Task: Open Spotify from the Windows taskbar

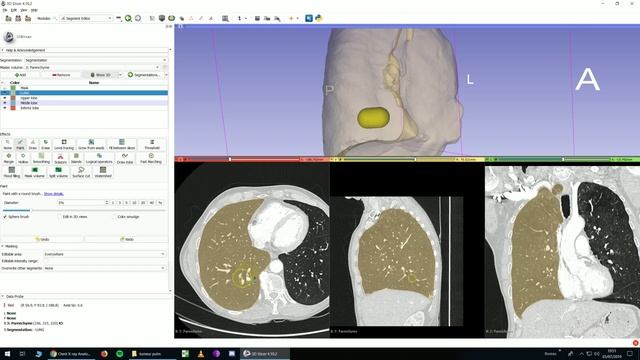Action: [x=120, y=353]
